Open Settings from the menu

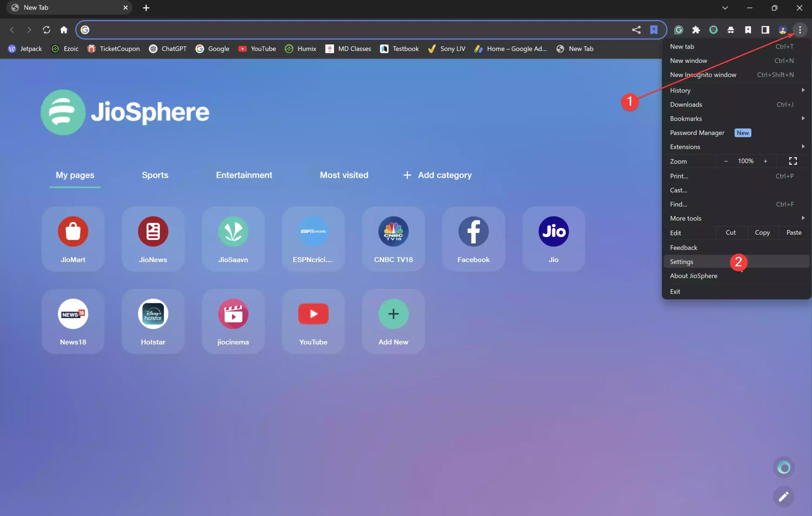point(682,262)
